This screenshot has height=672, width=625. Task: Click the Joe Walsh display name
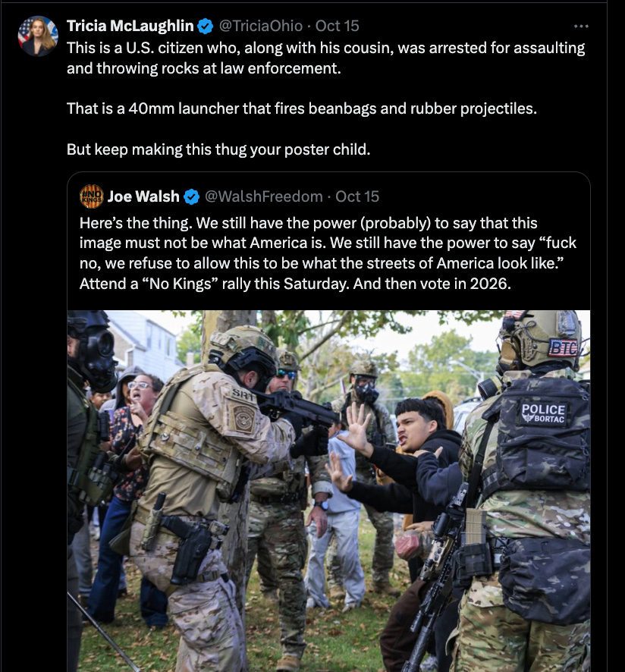point(143,196)
